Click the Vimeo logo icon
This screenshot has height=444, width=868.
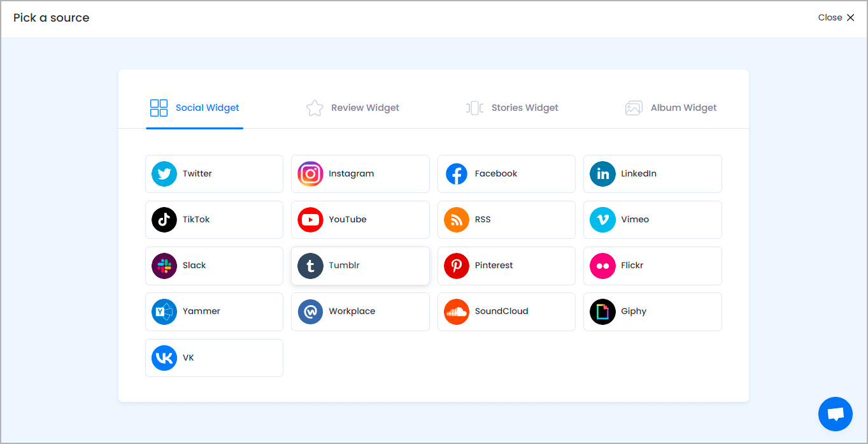coord(602,220)
